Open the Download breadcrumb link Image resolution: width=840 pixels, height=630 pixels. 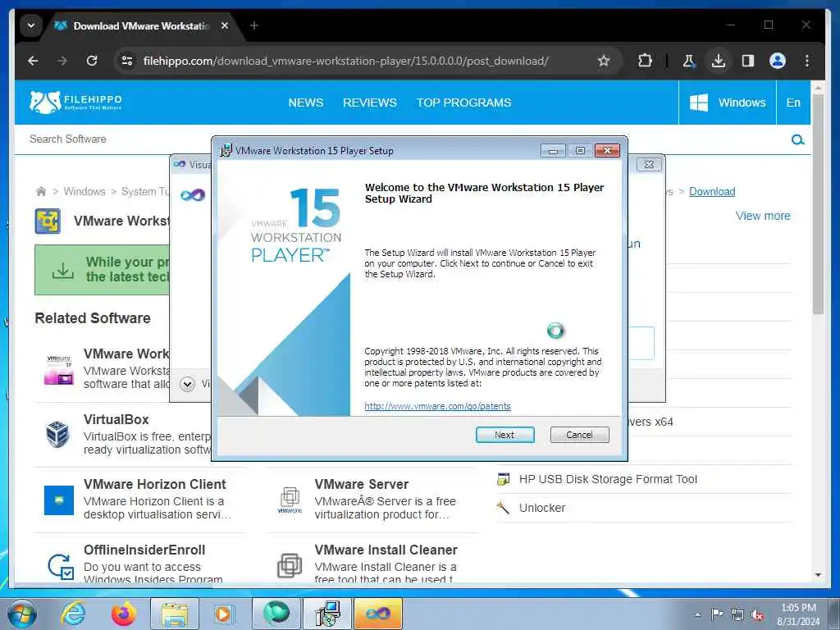coord(712,191)
